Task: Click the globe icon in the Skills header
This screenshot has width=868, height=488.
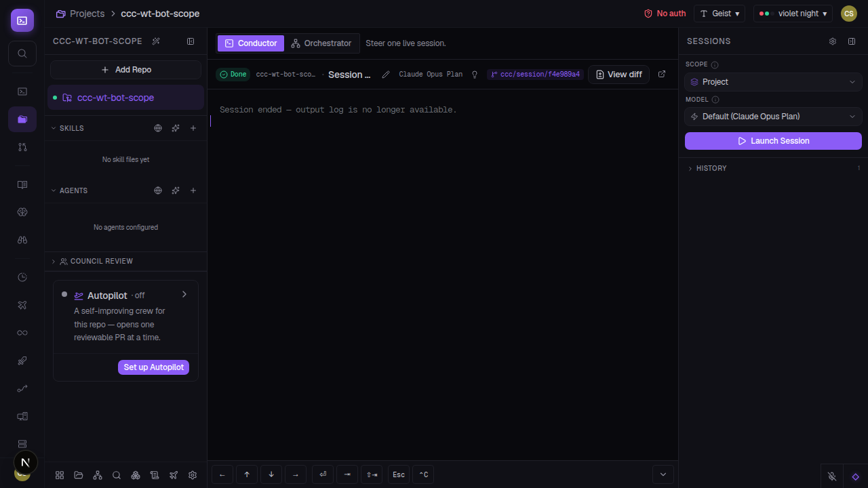Action: tap(158, 128)
